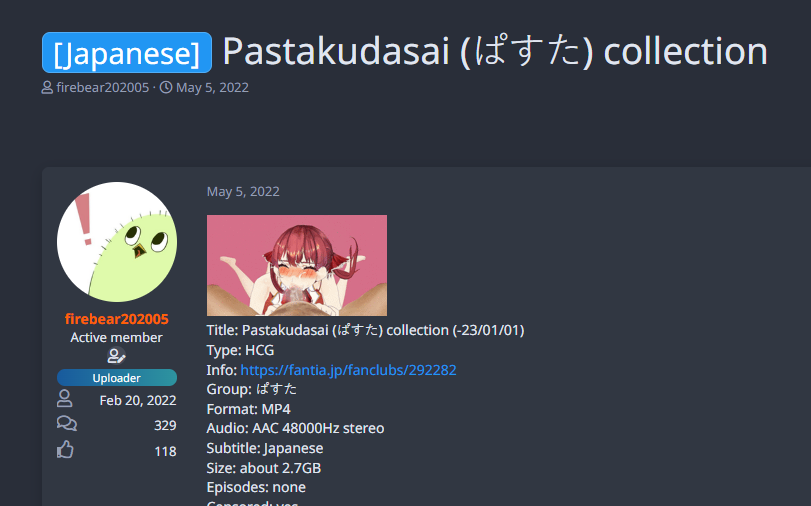Viewport: 811px width, 506px height.
Task: Select the 118 reaction score number
Action: (166, 451)
